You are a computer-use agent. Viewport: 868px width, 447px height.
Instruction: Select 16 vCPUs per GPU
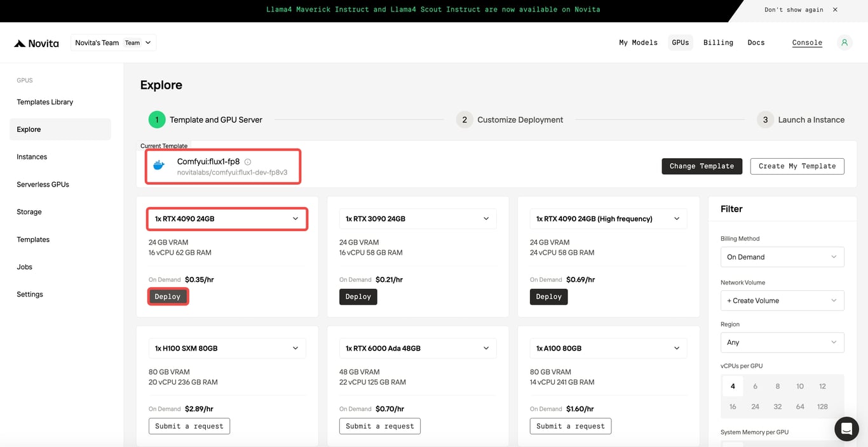[733, 406]
